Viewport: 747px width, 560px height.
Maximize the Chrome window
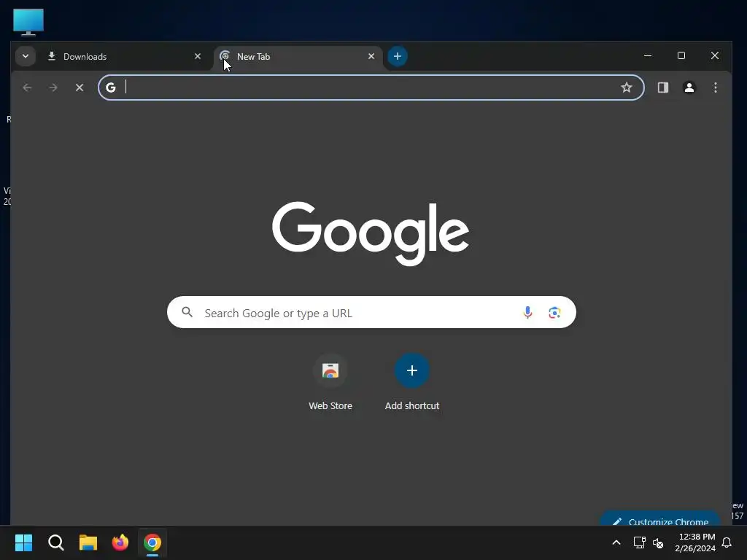tap(681, 55)
